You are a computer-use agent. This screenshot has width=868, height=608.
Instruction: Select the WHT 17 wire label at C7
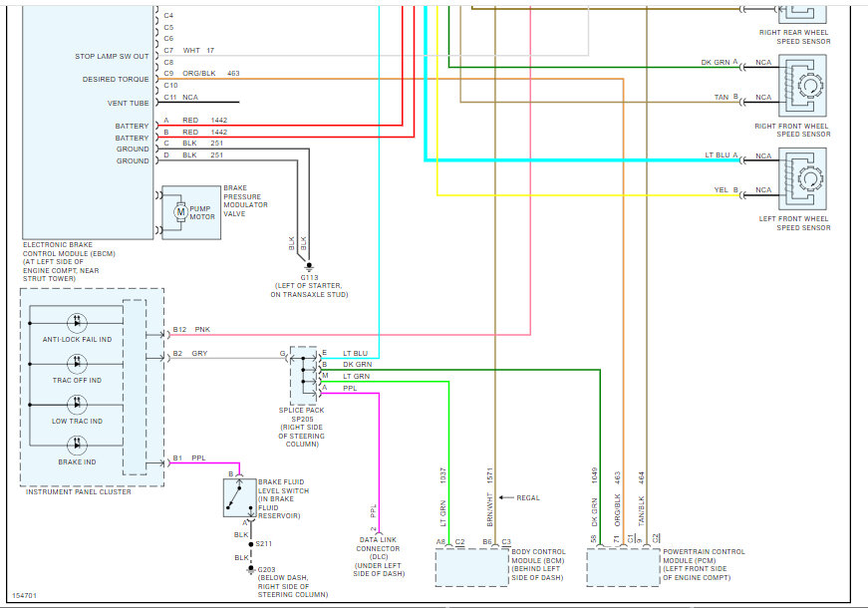pos(198,51)
